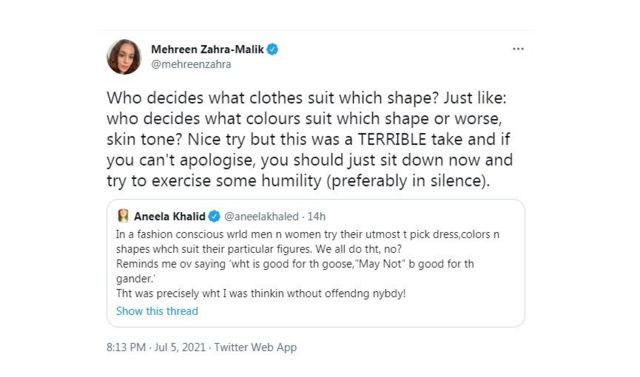The width and height of the screenshot is (640, 377).
Task: Open the three-dot more options menu
Action: [x=518, y=49]
